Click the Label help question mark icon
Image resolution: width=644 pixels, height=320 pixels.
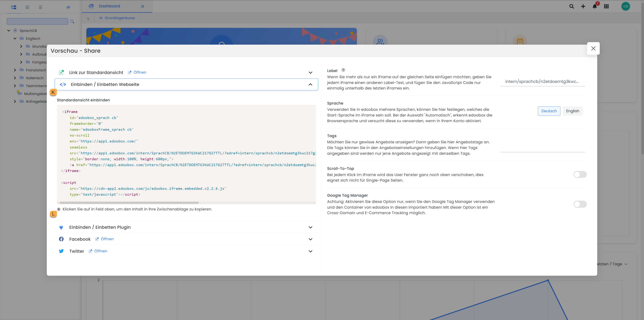343,70
